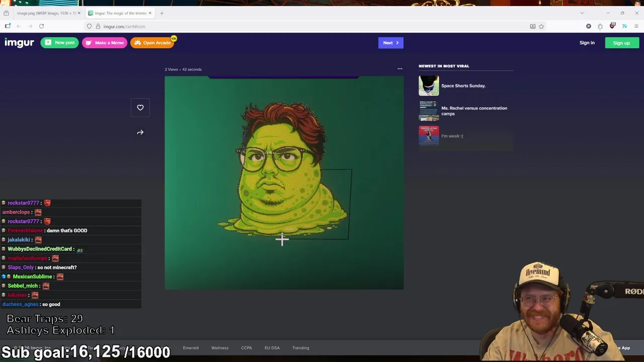This screenshot has width=644, height=362.
Task: Open the green blob portrait image
Action: tap(284, 183)
